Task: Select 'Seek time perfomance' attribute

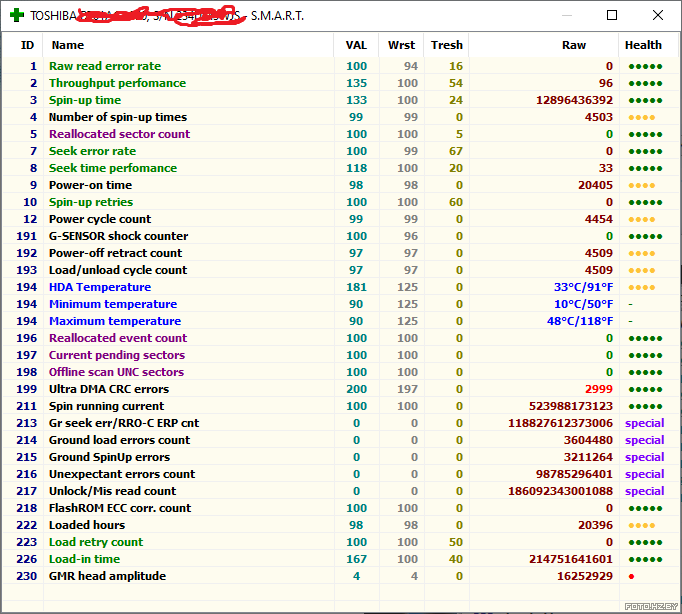Action: (113, 168)
